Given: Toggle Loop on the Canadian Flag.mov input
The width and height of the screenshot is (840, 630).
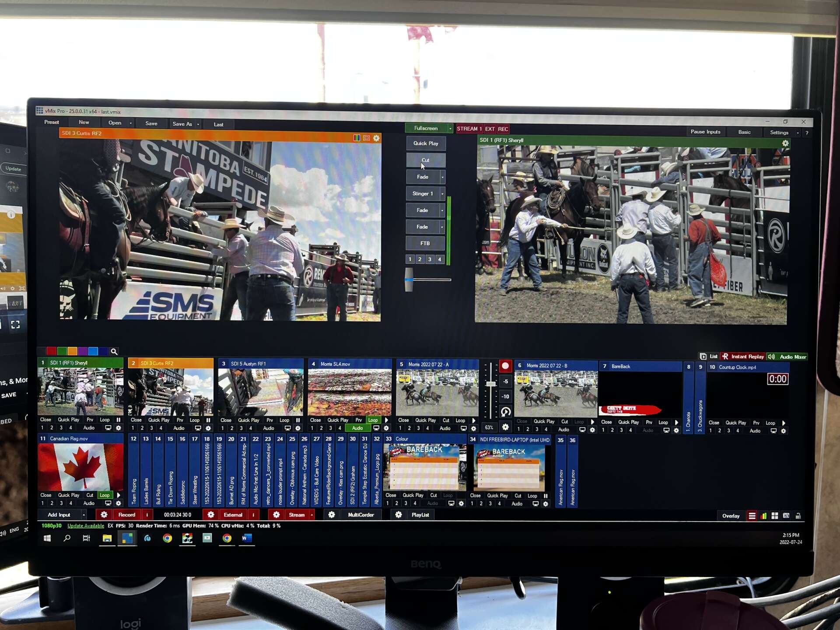Looking at the screenshot, I should [105, 495].
